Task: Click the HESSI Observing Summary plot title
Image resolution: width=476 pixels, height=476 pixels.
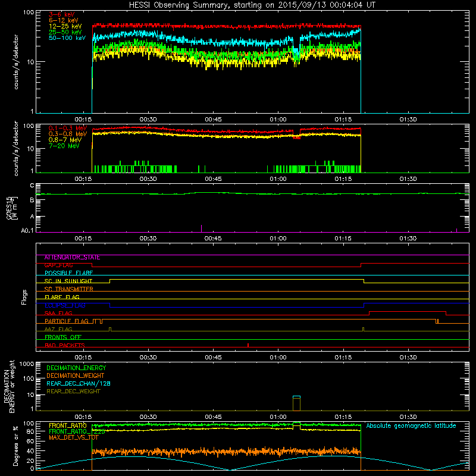Action: [252, 5]
